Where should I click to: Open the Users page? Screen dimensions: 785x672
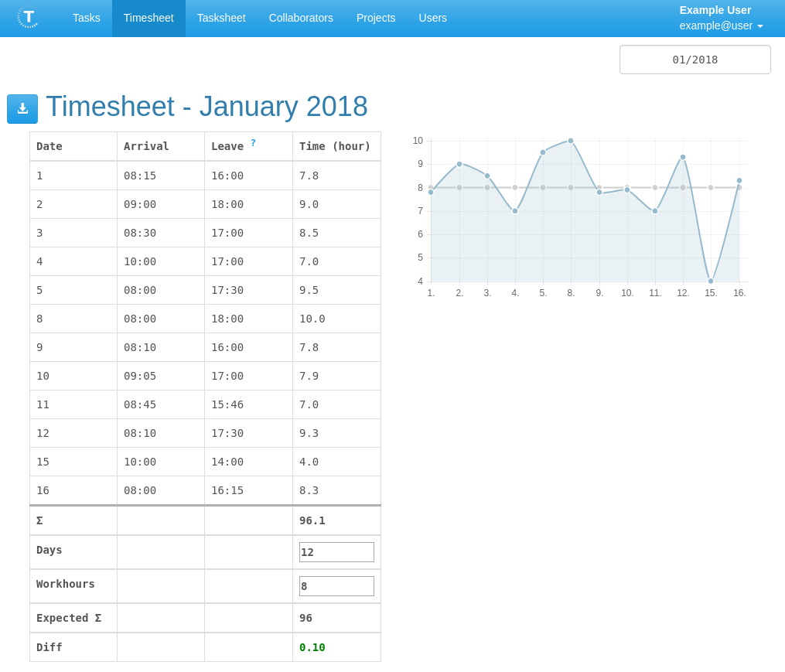pos(432,18)
